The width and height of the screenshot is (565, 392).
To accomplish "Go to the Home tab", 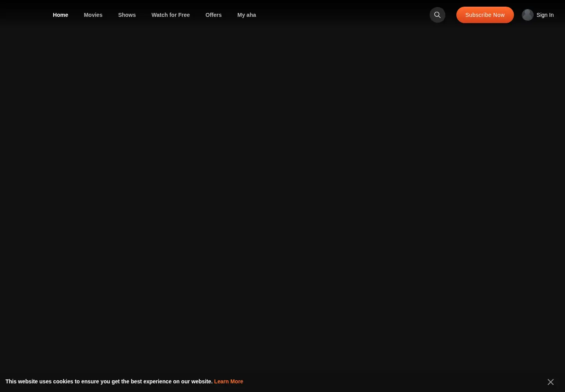I will coord(60,15).
